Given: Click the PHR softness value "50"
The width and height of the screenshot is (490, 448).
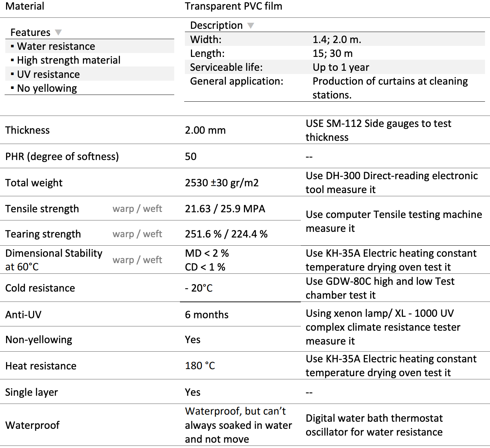Looking at the screenshot, I should pos(191,156).
